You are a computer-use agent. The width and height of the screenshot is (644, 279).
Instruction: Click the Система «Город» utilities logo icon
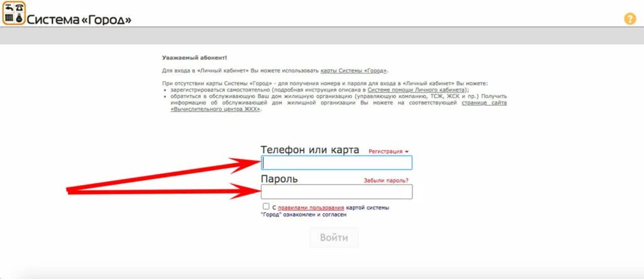[14, 13]
